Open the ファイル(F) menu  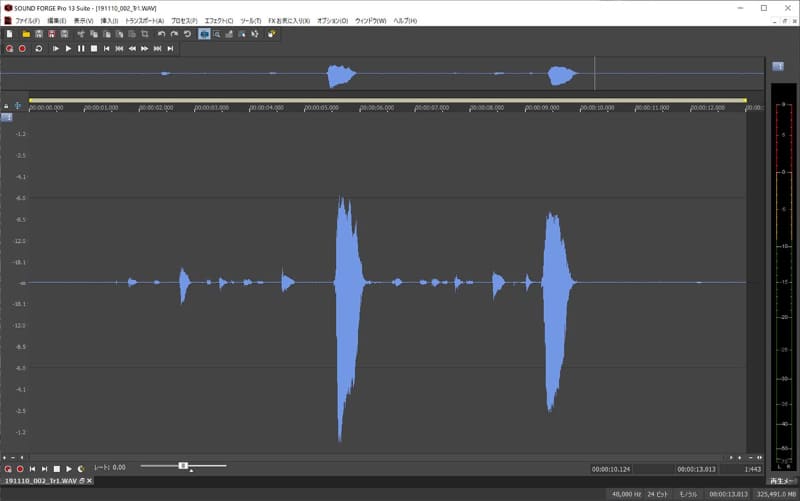point(28,21)
